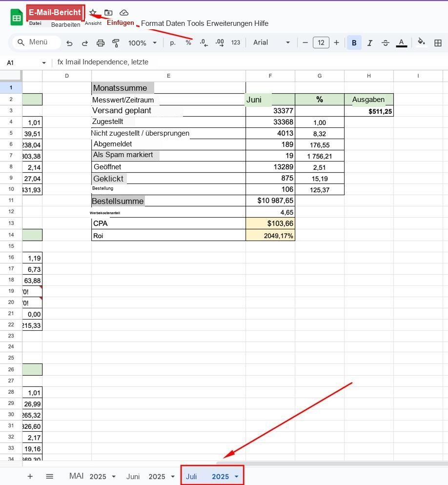Viewport: 448px width, 485px height.
Task: Open the Einfügen menu
Action: point(121,23)
